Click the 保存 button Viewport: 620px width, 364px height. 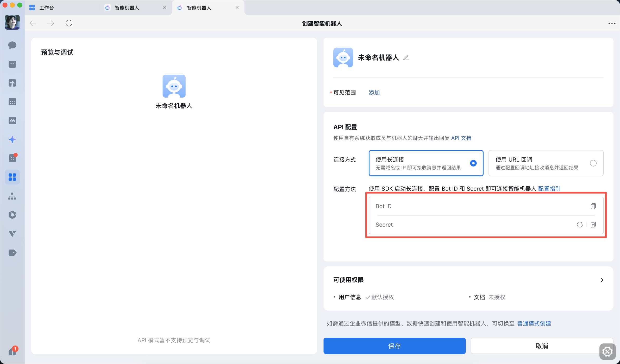(x=394, y=346)
